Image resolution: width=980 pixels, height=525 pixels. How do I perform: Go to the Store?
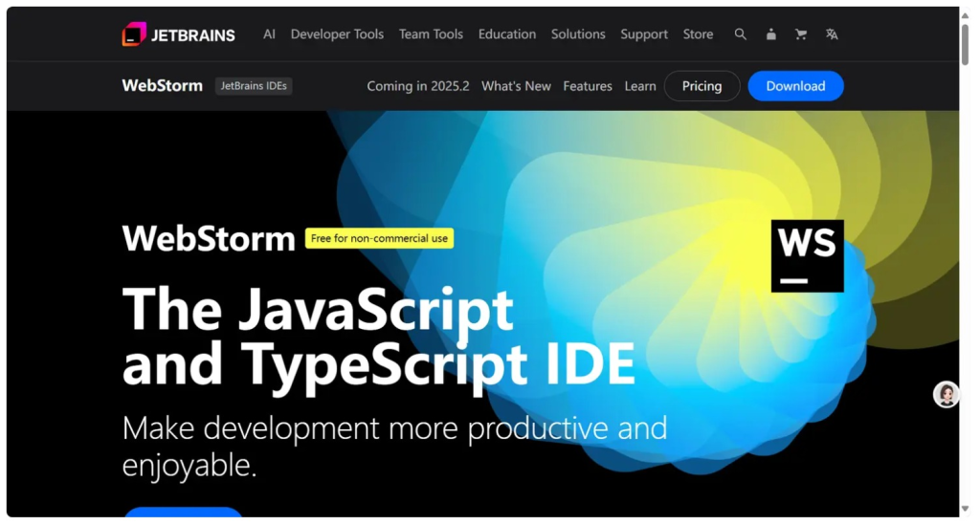pyautogui.click(x=698, y=34)
